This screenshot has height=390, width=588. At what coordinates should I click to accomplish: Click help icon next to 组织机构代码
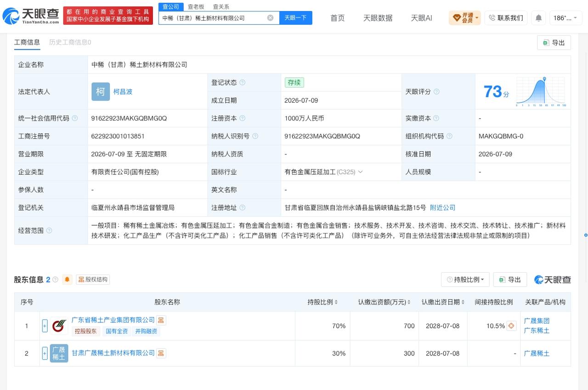[449, 136]
